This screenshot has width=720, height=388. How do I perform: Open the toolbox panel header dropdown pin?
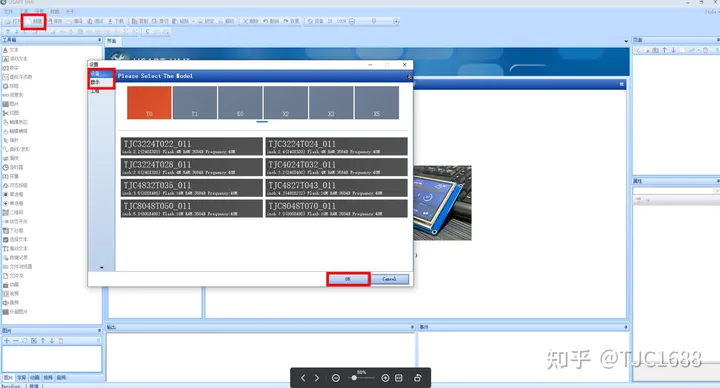(x=99, y=40)
